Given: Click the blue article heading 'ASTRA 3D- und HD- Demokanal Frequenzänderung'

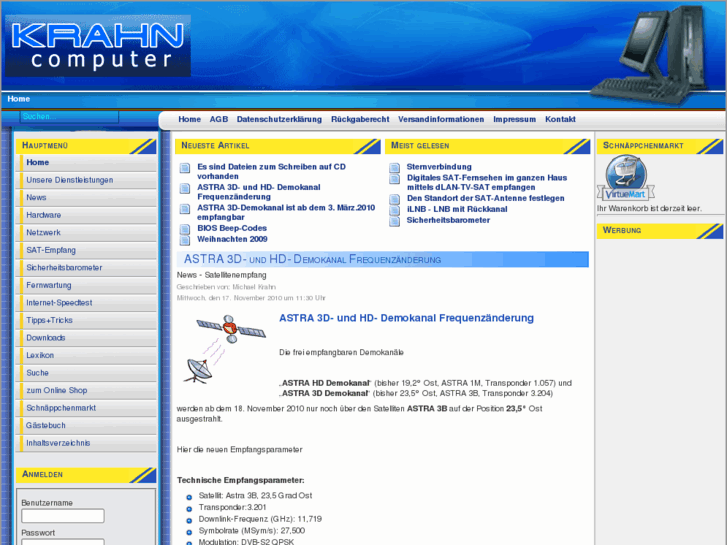Looking at the screenshot, I should click(406, 318).
